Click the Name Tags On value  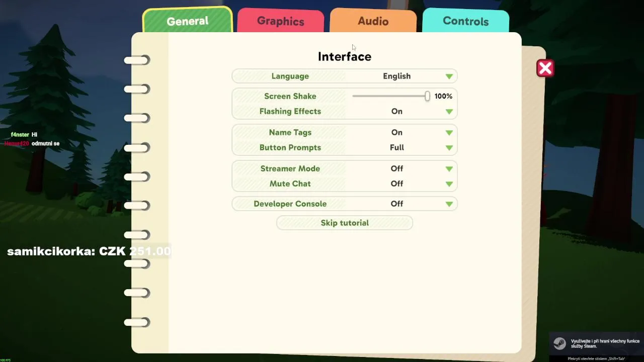pos(396,132)
